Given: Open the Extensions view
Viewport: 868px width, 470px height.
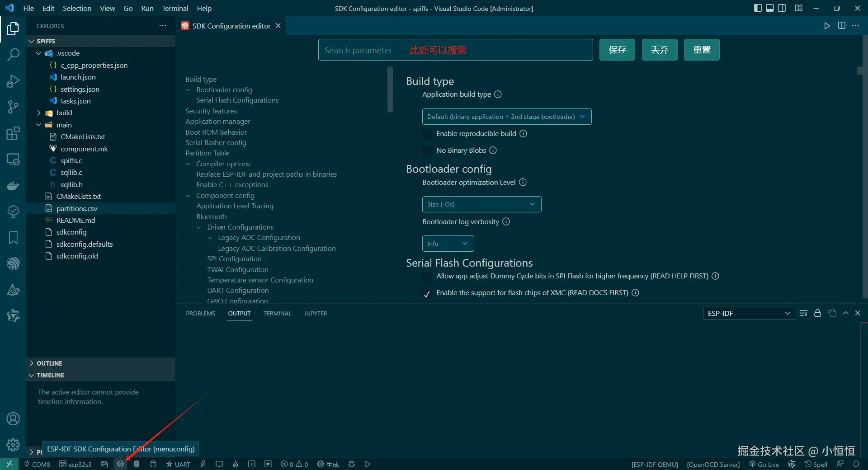Looking at the screenshot, I should pos(13,133).
